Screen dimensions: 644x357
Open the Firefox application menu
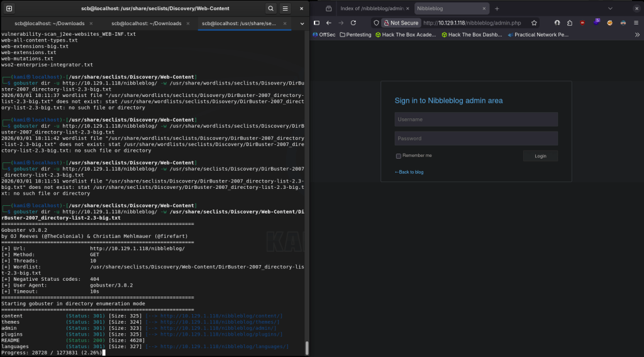point(635,23)
